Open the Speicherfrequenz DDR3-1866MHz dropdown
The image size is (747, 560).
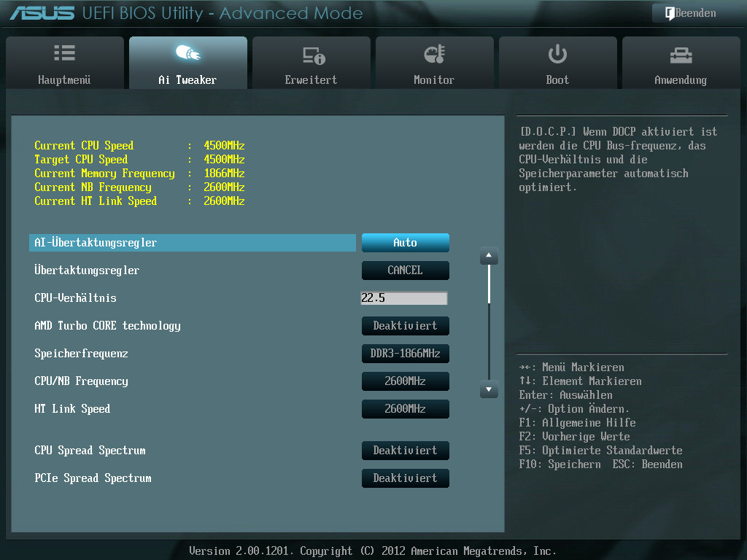coord(406,354)
